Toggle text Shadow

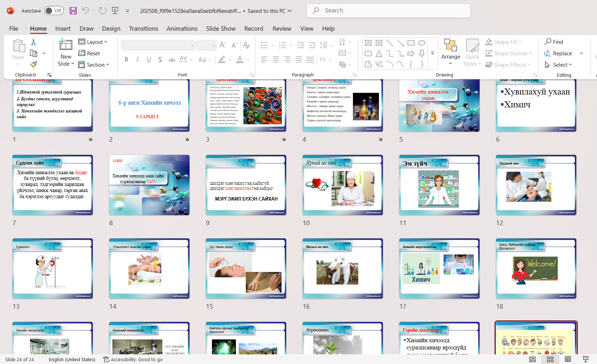click(x=160, y=60)
